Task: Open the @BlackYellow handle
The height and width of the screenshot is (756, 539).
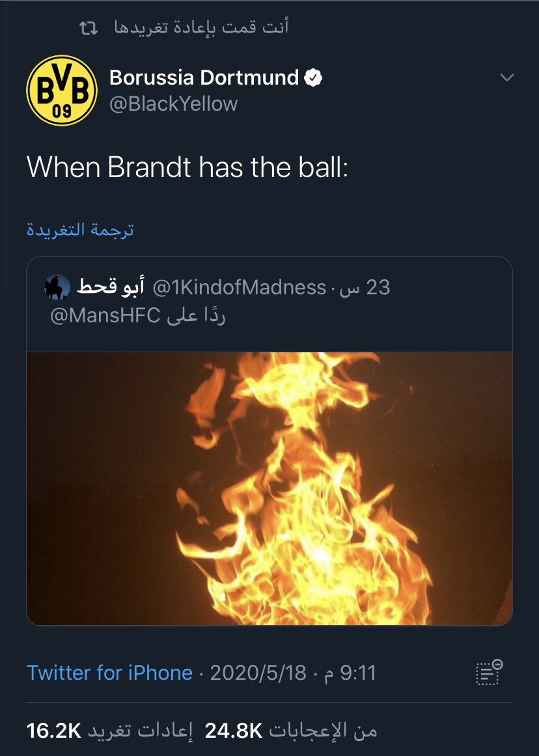Action: click(174, 104)
